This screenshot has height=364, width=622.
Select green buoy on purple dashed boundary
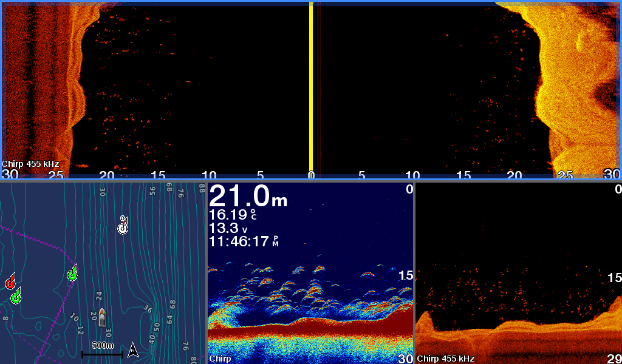point(72,274)
